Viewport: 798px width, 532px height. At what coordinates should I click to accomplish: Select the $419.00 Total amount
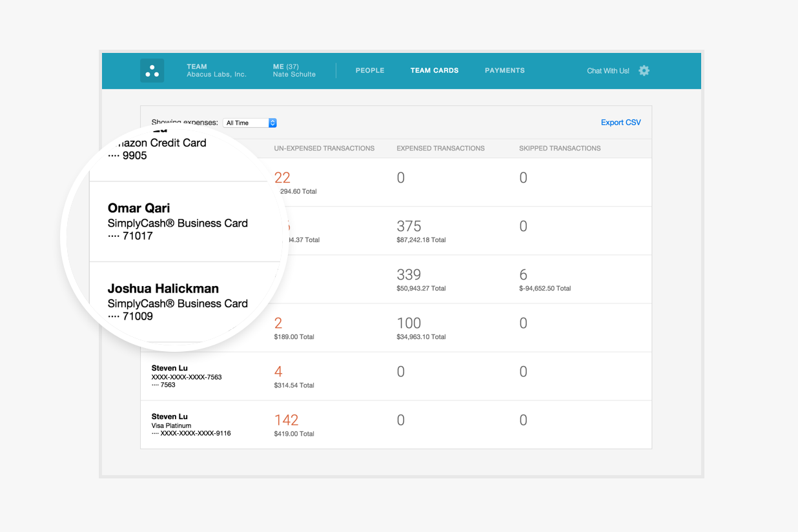[x=294, y=434]
